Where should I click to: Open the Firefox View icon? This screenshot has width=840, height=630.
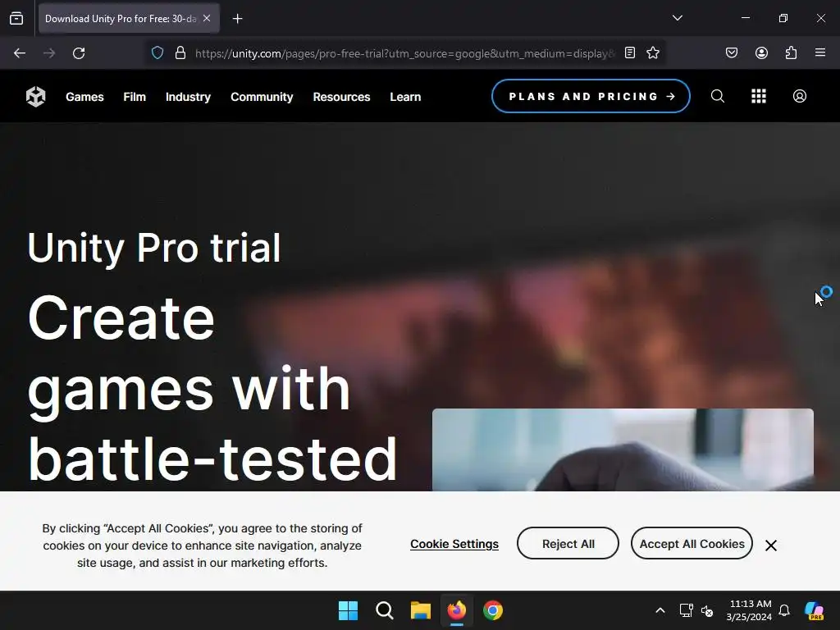(16, 19)
